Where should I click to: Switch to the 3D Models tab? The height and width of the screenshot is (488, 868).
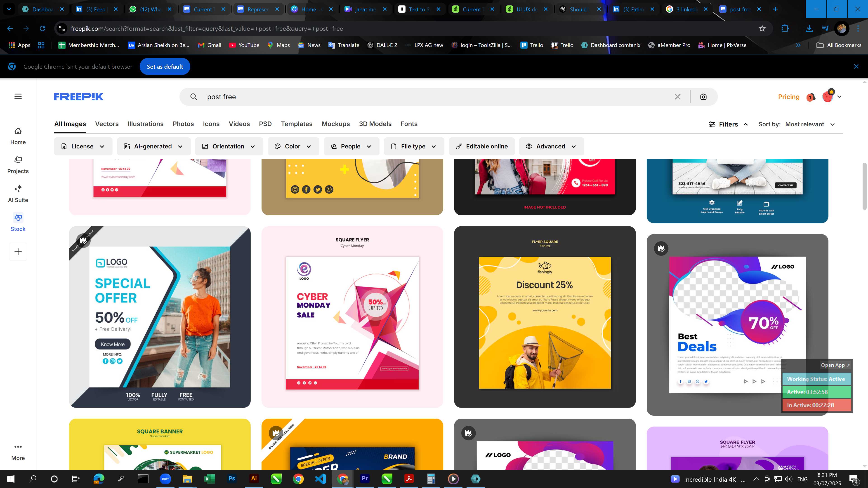375,124
